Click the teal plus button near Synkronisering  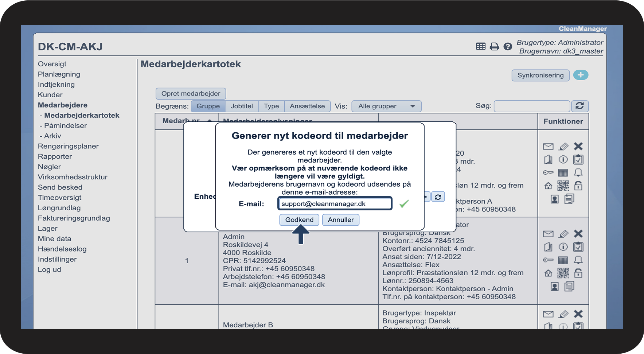tap(581, 75)
